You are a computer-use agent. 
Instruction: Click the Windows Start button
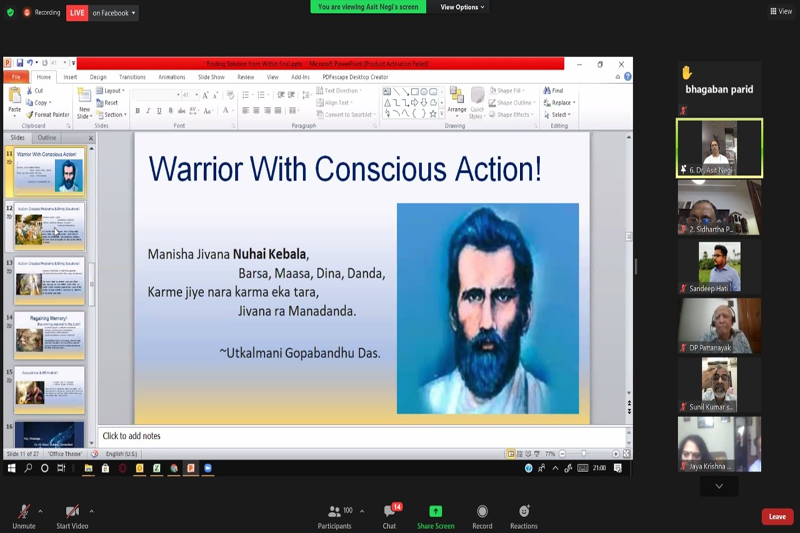coord(13,468)
